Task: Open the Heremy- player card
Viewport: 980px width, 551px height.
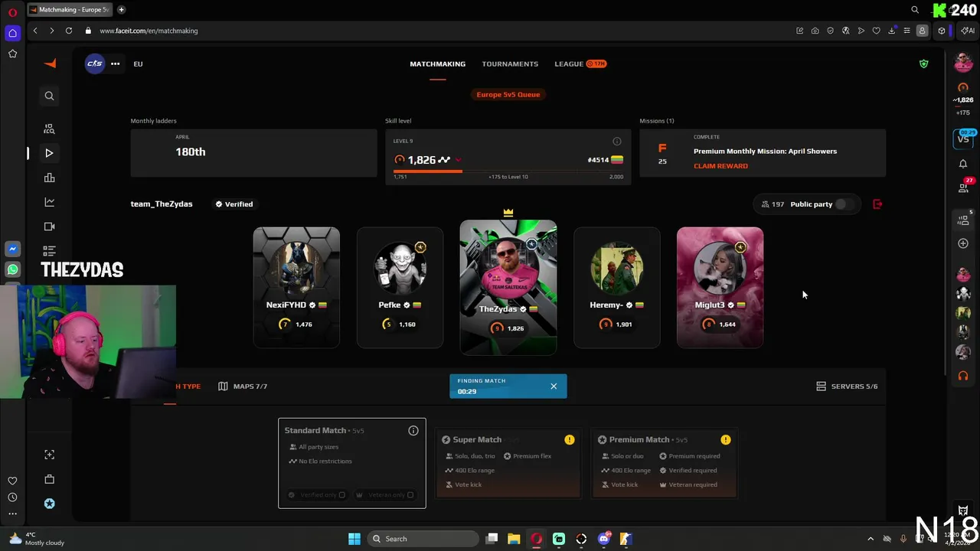Action: click(x=617, y=287)
